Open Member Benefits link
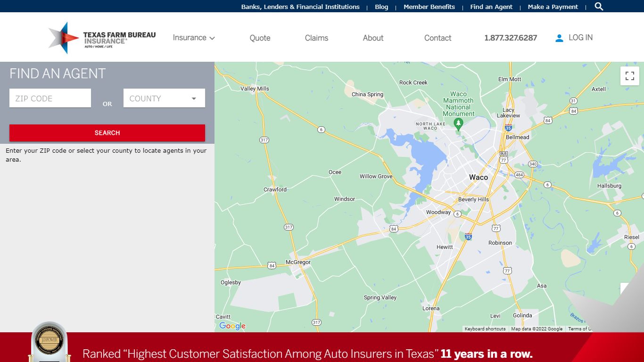 click(429, 7)
